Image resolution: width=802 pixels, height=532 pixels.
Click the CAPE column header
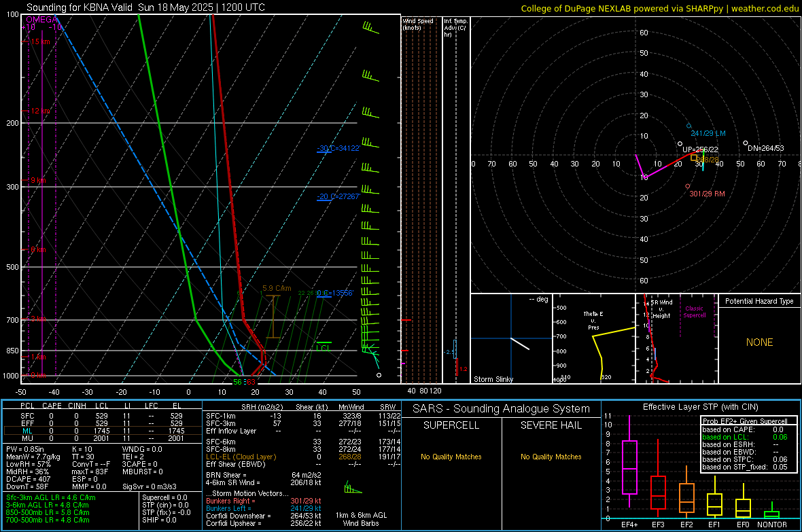coord(52,406)
